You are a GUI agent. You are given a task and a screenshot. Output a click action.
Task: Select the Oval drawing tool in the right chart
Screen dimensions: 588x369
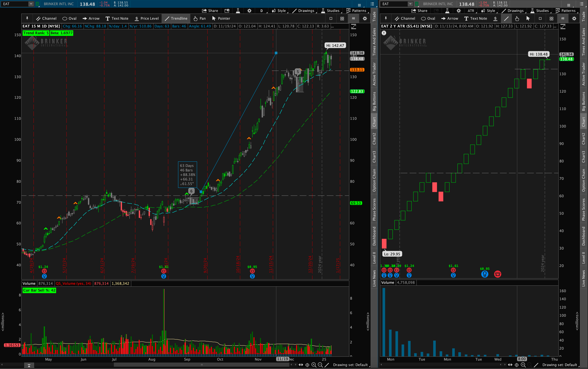pyautogui.click(x=428, y=18)
